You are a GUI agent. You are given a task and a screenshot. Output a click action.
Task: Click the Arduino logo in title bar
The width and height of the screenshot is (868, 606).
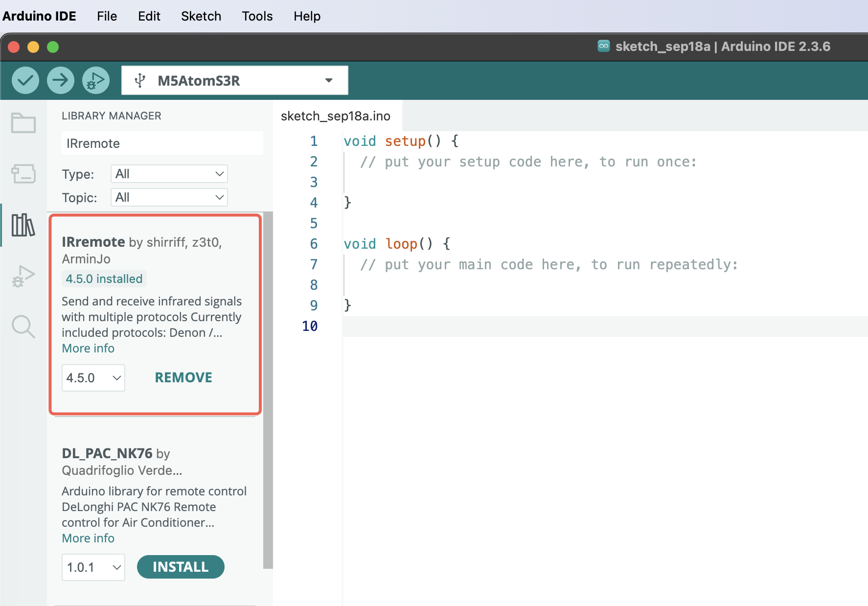pyautogui.click(x=604, y=46)
